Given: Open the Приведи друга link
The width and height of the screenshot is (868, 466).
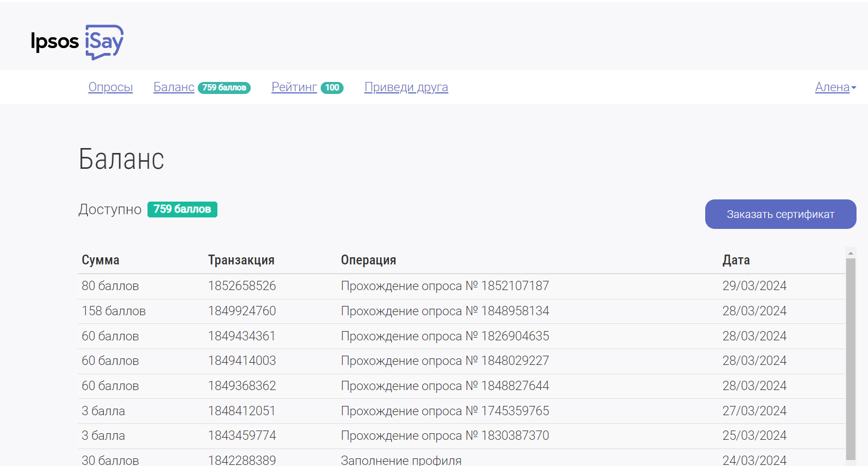Looking at the screenshot, I should [406, 87].
